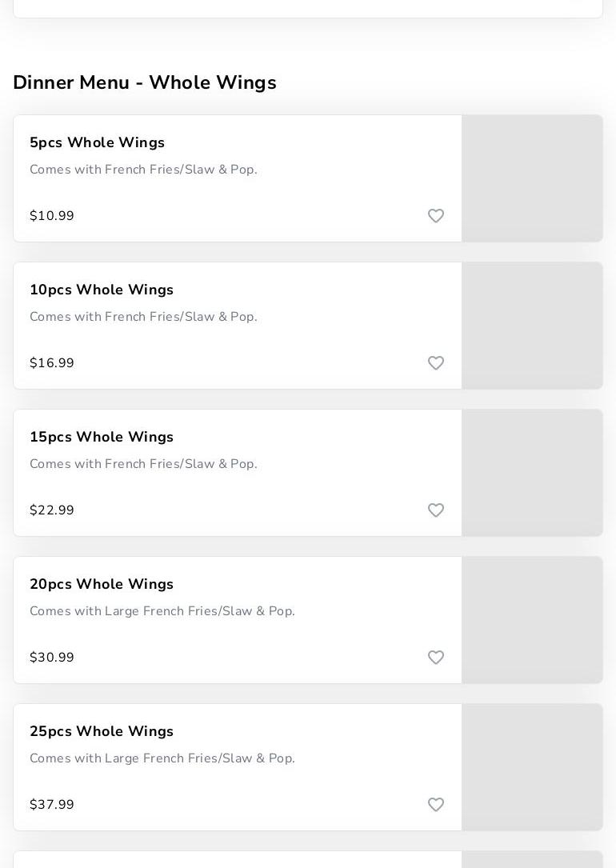616x868 pixels.
Task: Select the 20pcs Whole Wings title
Action: (x=102, y=584)
